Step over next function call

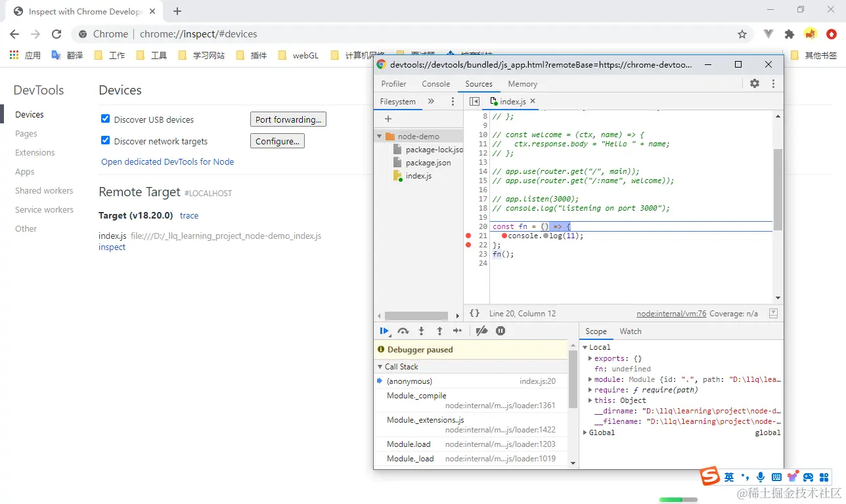(x=403, y=331)
